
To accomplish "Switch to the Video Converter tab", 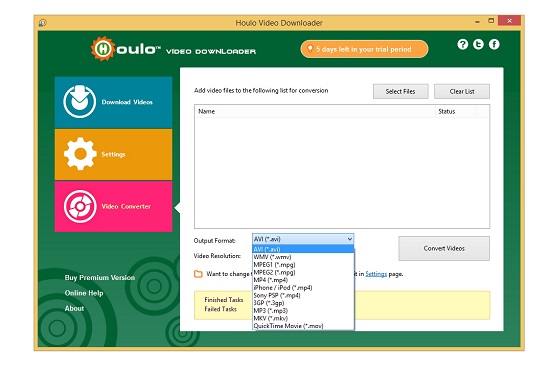I will pyautogui.click(x=113, y=207).
